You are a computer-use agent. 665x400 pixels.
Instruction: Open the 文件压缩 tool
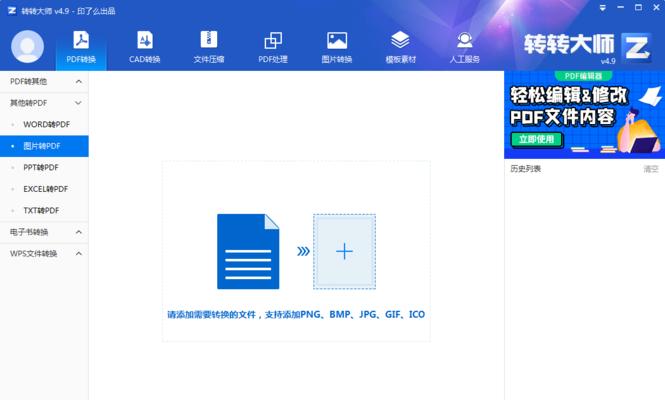click(x=209, y=48)
